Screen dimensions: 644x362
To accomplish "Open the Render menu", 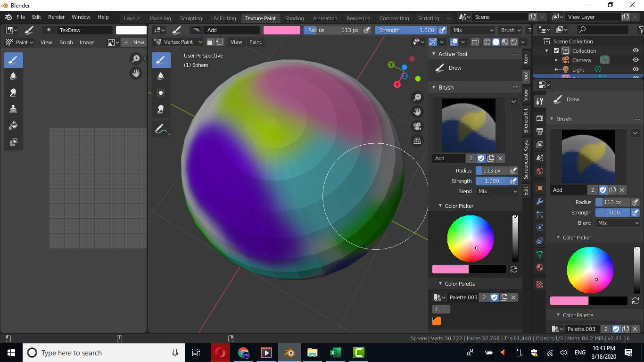I will tap(56, 16).
